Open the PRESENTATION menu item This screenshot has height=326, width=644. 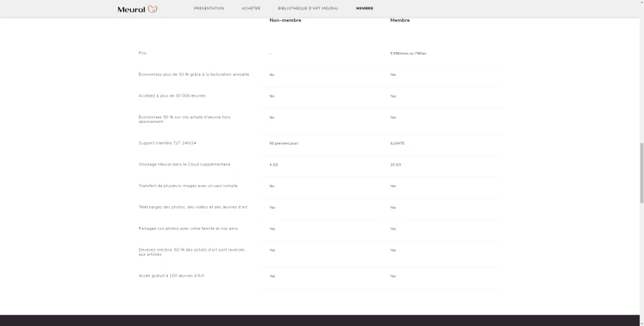(x=209, y=8)
